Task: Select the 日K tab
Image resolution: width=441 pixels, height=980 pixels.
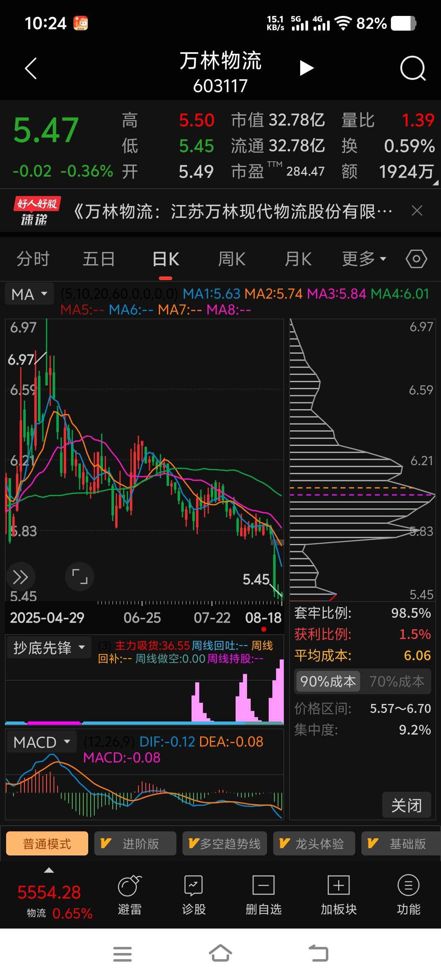Action: point(165,259)
